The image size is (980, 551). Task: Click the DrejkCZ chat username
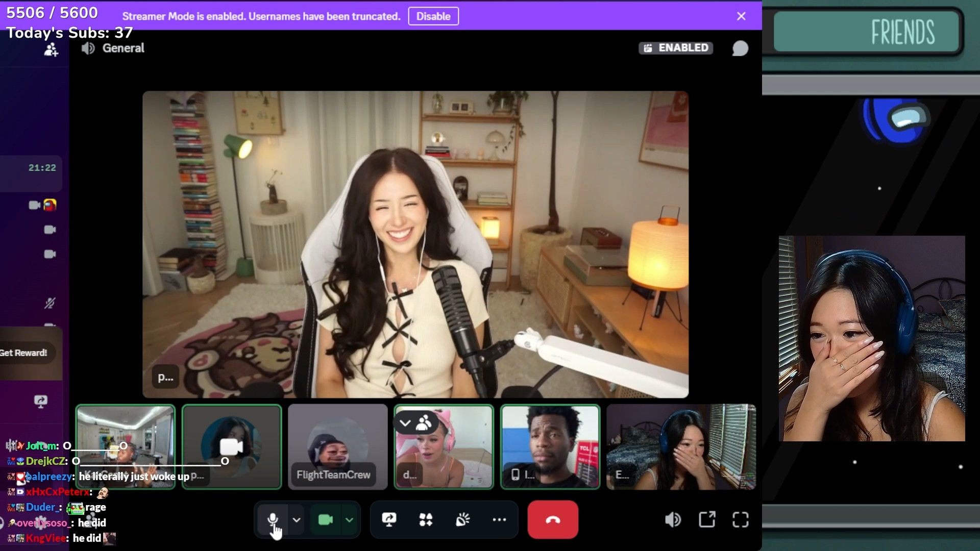coord(46,461)
